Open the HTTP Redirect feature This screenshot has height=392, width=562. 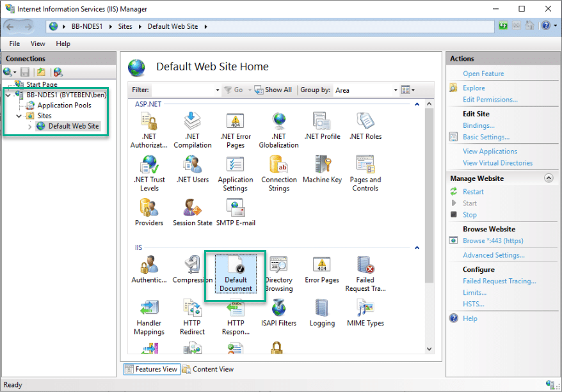point(193,317)
